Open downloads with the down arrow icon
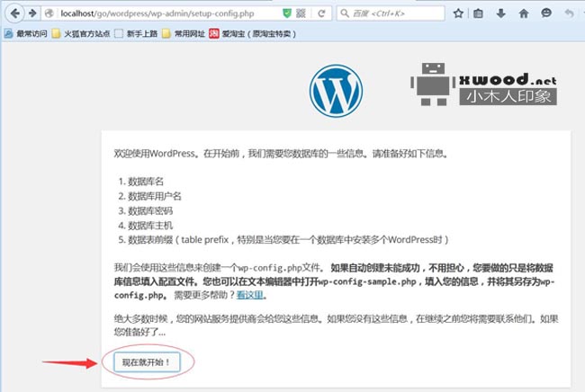This screenshot has height=392, width=585. pyautogui.click(x=500, y=13)
